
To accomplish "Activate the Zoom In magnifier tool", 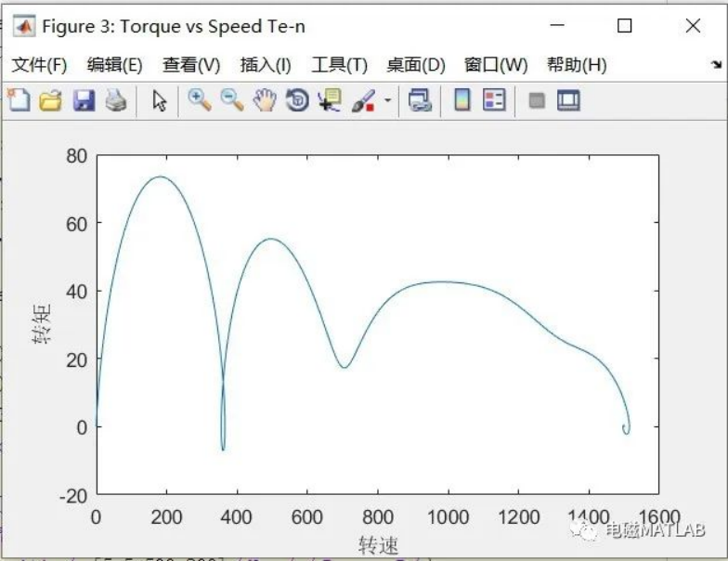I will tap(200, 100).
